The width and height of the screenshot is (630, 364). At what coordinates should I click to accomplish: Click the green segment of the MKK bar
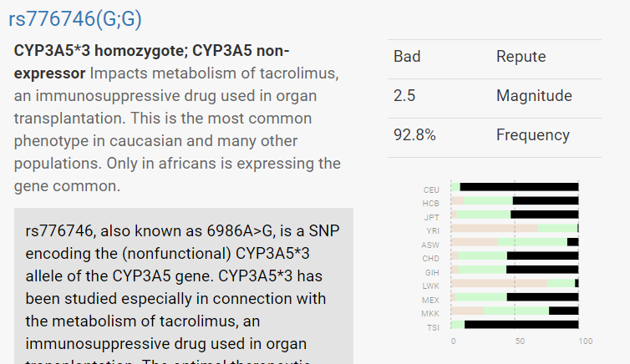(x=516, y=311)
